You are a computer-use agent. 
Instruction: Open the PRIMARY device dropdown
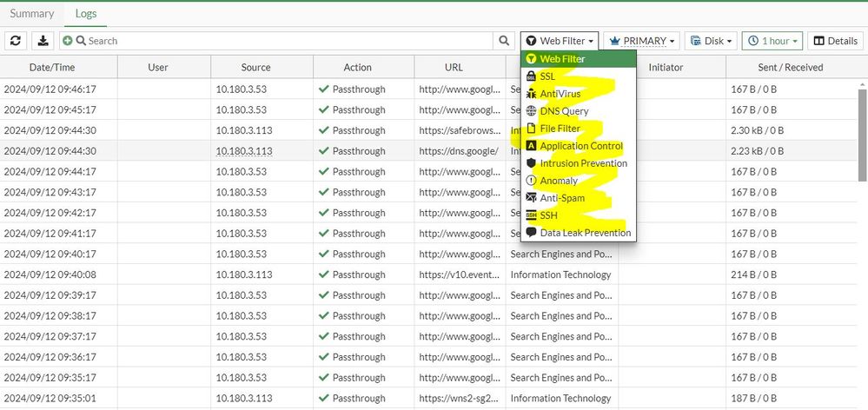[641, 41]
